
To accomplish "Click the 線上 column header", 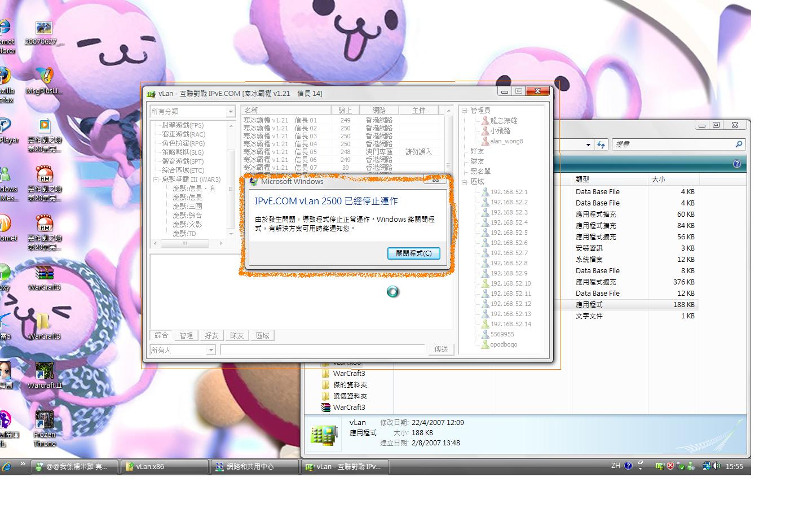I will (345, 111).
